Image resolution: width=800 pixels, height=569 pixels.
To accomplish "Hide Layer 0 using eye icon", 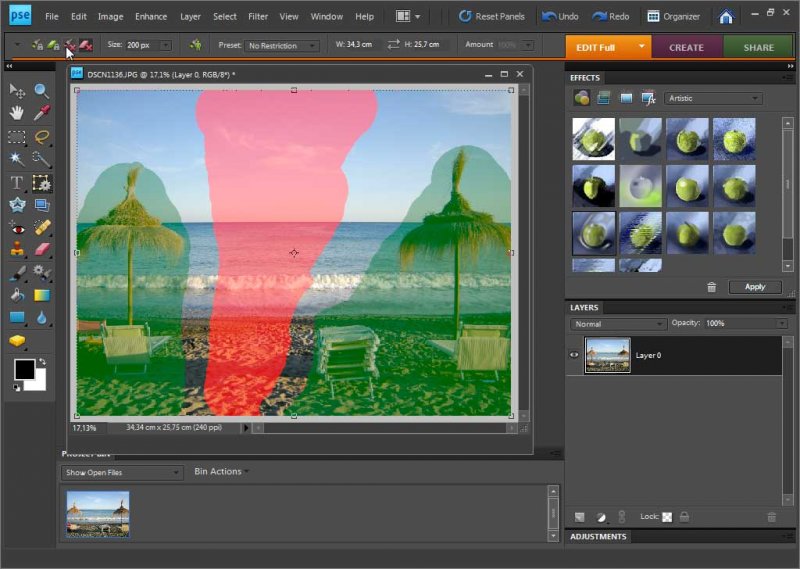I will [574, 355].
